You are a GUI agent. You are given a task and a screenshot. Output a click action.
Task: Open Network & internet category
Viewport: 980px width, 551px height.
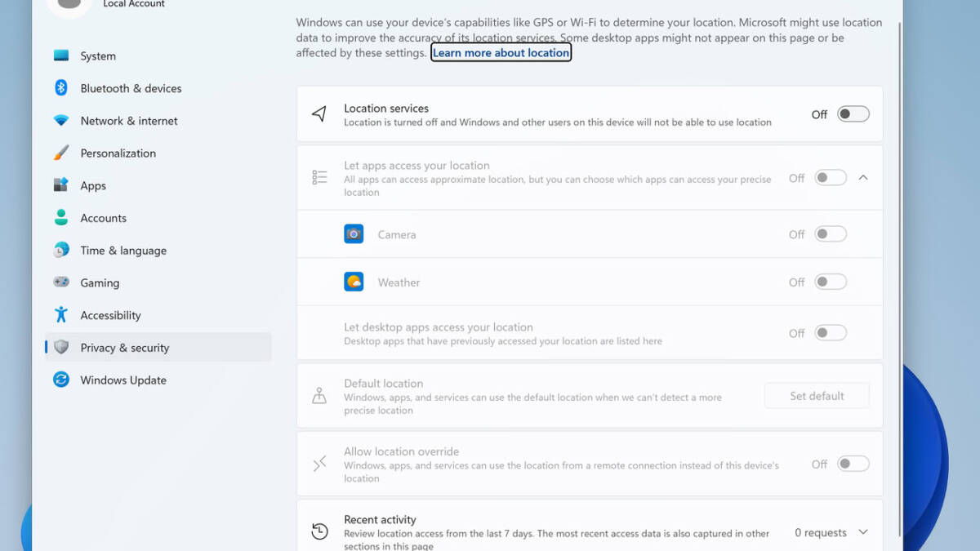pos(158,121)
